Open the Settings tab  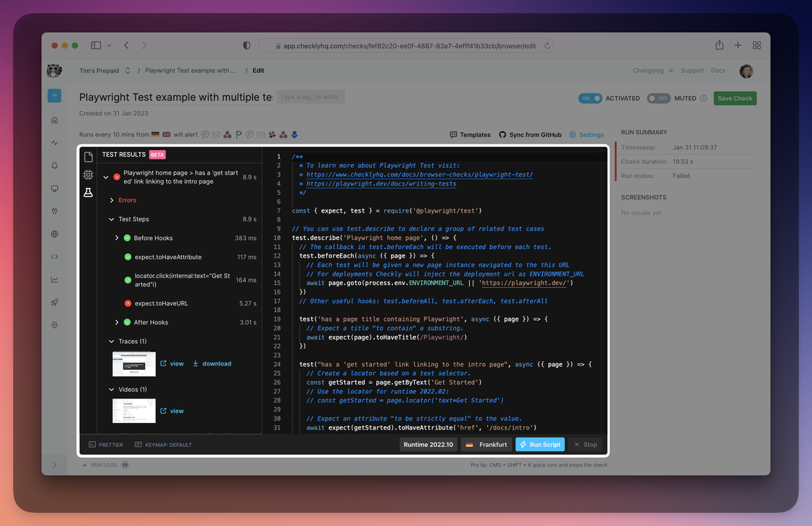(x=587, y=135)
